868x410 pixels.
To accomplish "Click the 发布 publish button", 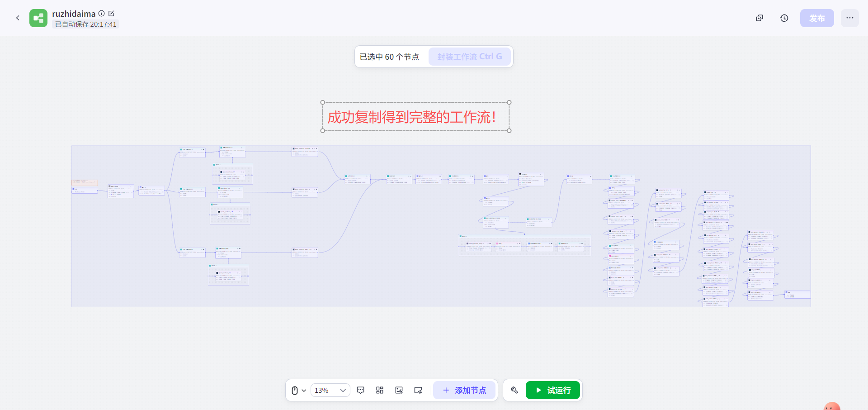I will pos(816,18).
